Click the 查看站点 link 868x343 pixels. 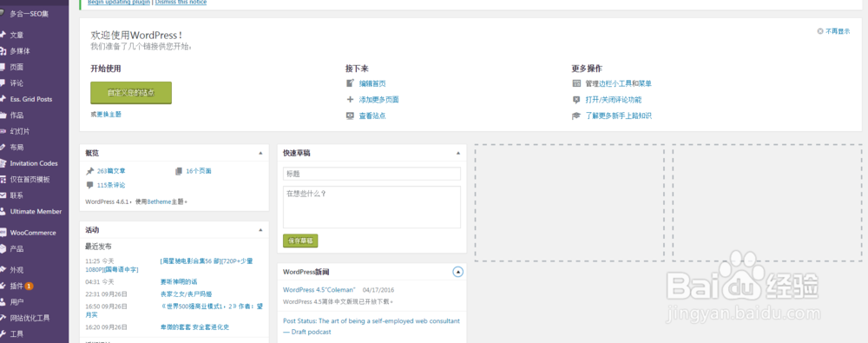[372, 115]
